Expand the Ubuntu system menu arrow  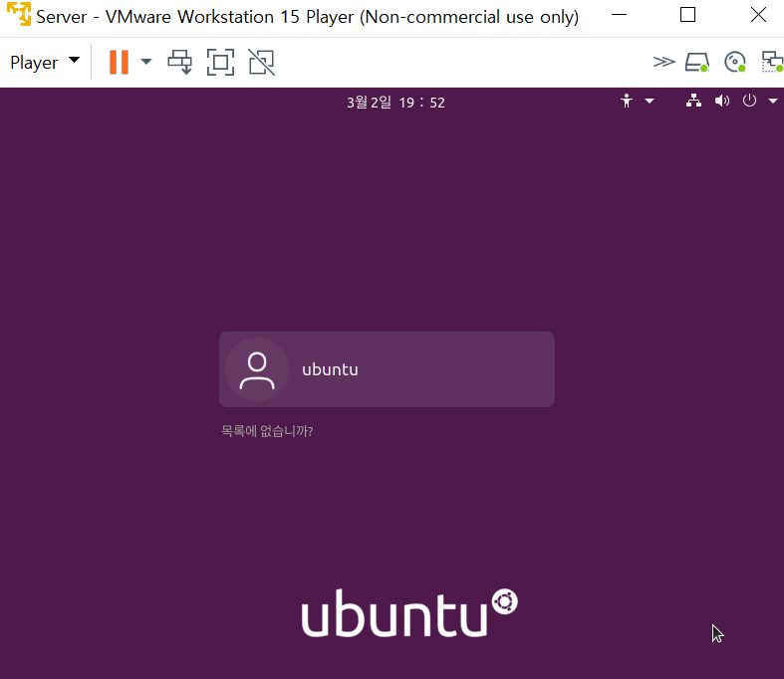click(773, 101)
